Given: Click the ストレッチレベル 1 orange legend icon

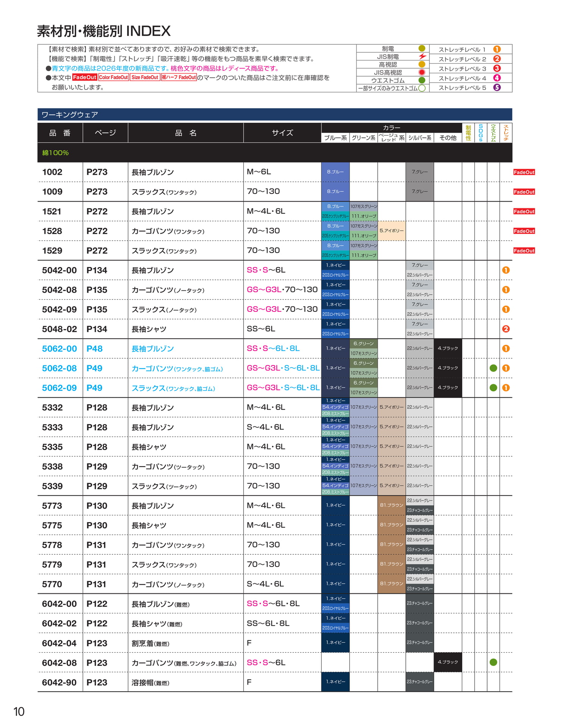Looking at the screenshot, I should (497, 49).
